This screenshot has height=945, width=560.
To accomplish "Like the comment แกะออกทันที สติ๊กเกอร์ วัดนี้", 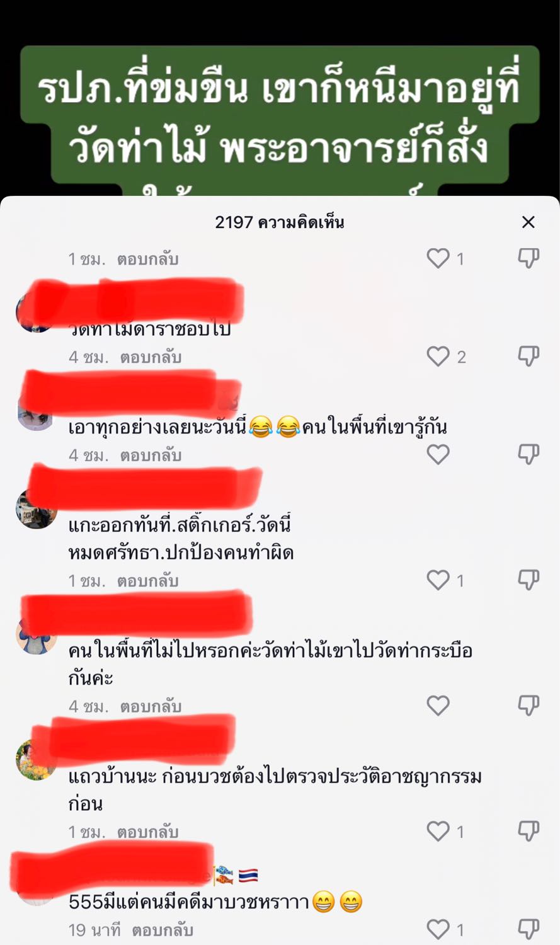I will coord(438,580).
